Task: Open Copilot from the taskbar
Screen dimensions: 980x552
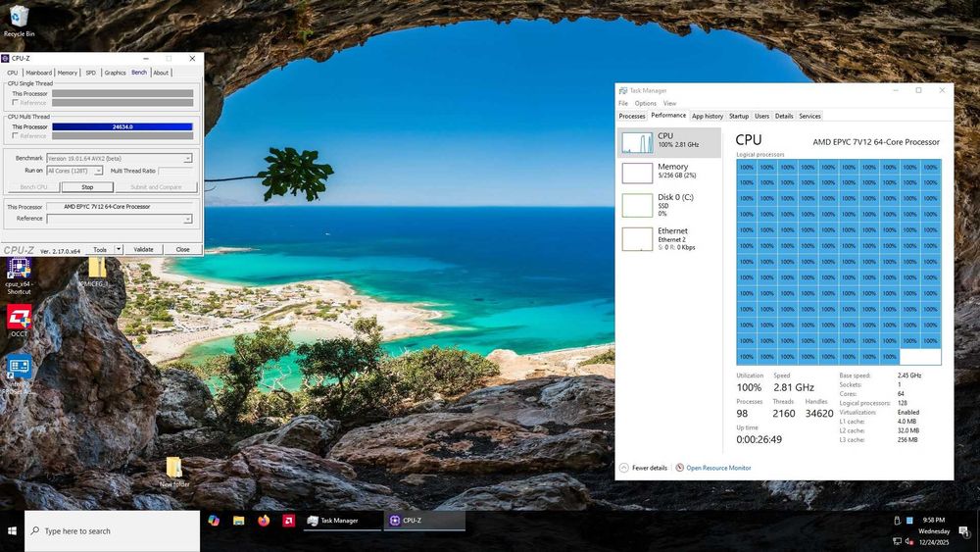Action: click(214, 520)
